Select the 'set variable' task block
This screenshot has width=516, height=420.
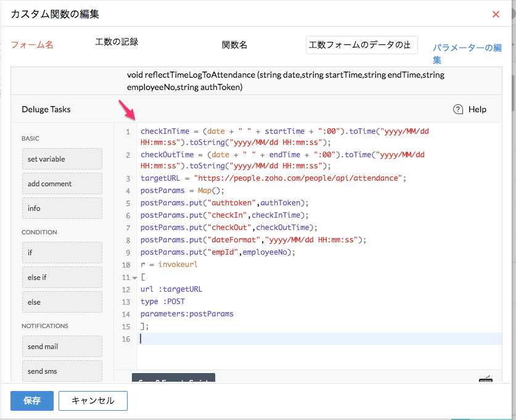pyautogui.click(x=62, y=159)
